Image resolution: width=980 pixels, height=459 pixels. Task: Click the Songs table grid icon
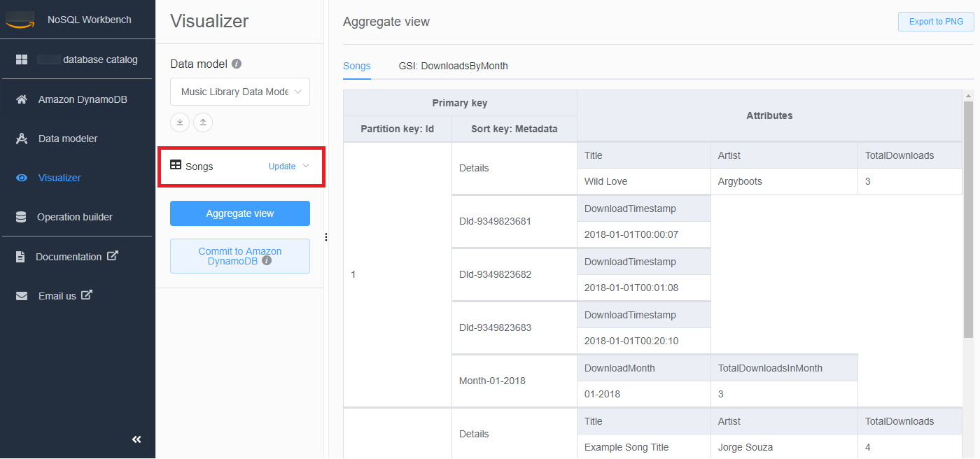176,165
